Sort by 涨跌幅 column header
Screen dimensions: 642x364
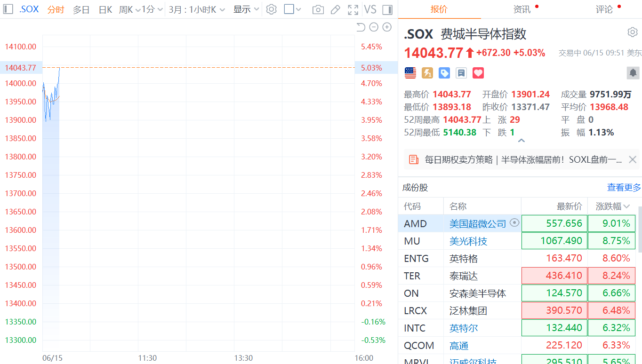(613, 206)
